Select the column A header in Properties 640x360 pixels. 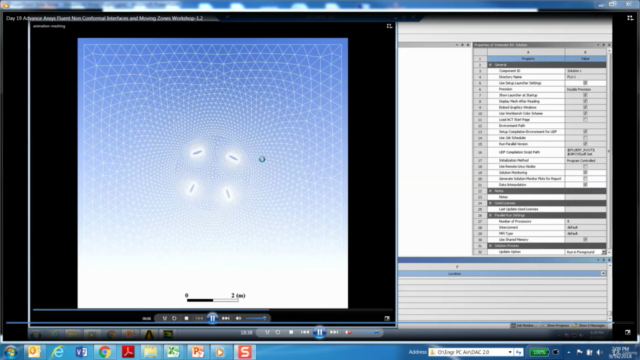click(526, 52)
